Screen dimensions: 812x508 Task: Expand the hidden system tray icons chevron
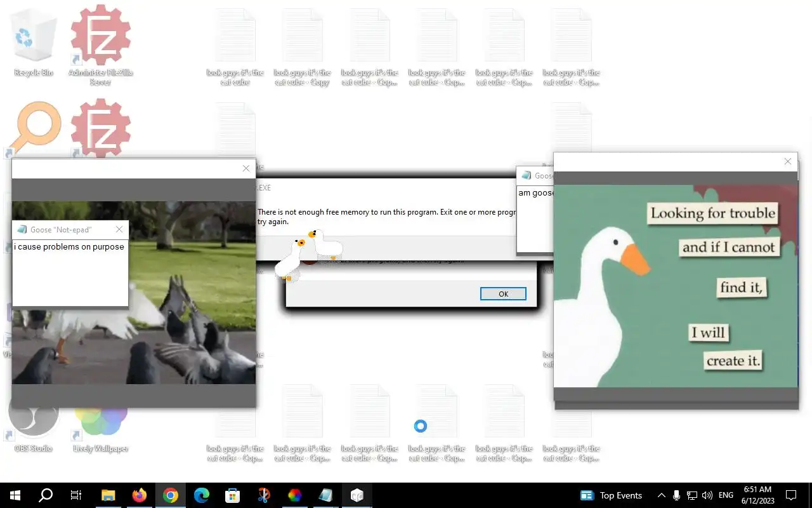[662, 495]
